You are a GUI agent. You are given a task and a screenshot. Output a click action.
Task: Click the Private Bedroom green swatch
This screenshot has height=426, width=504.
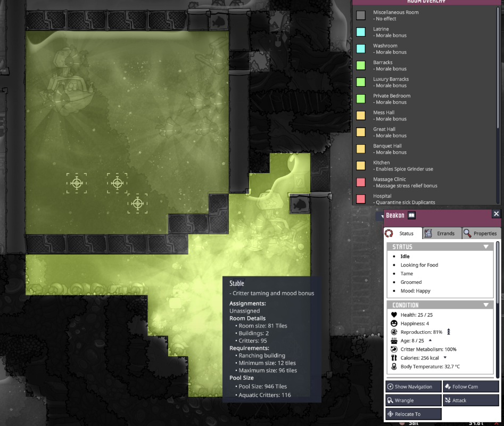tap(361, 99)
